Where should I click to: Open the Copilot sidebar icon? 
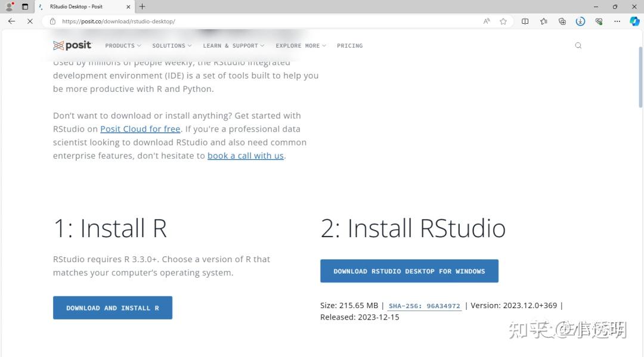click(634, 21)
